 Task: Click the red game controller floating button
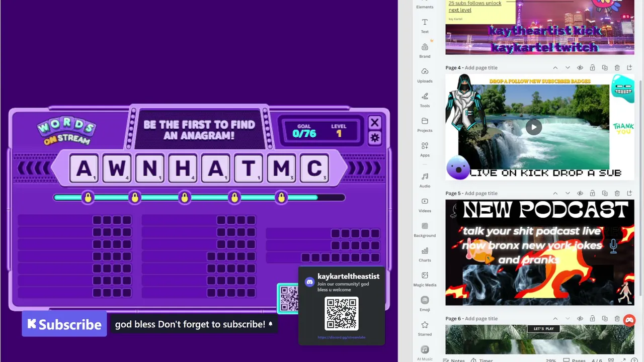click(629, 320)
